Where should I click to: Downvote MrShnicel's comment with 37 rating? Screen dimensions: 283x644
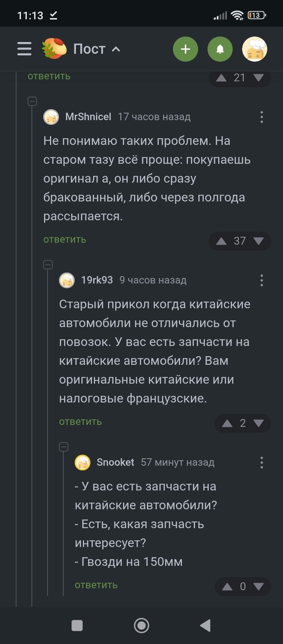pyautogui.click(x=259, y=241)
